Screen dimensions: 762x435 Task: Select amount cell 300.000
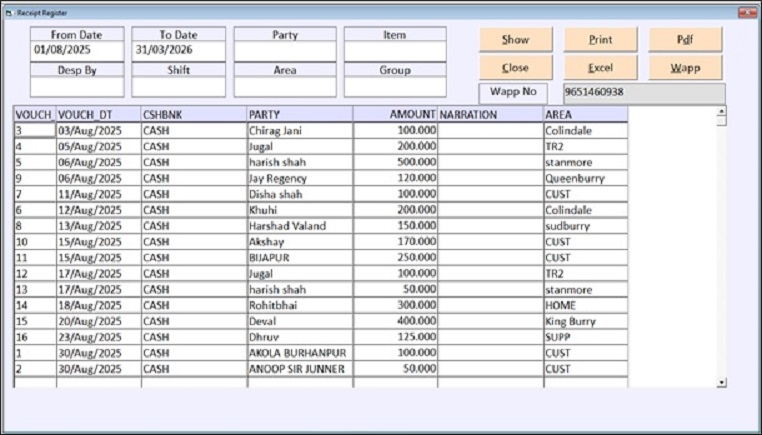395,305
